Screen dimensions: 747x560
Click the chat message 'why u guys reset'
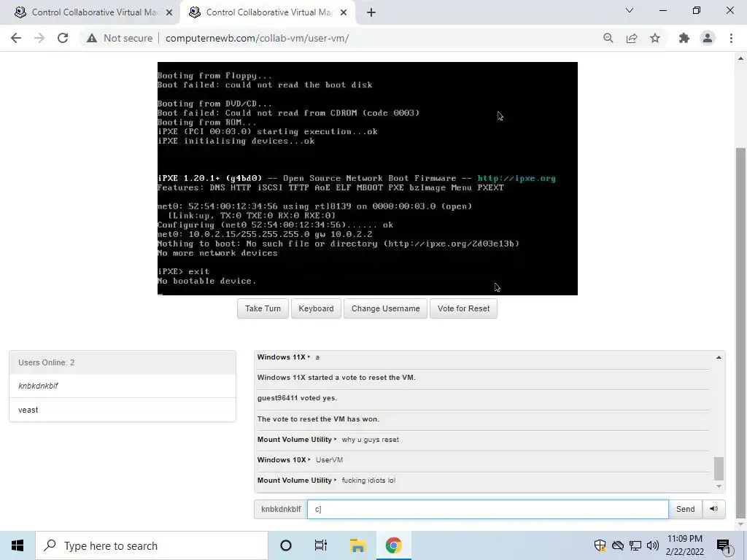(370, 440)
